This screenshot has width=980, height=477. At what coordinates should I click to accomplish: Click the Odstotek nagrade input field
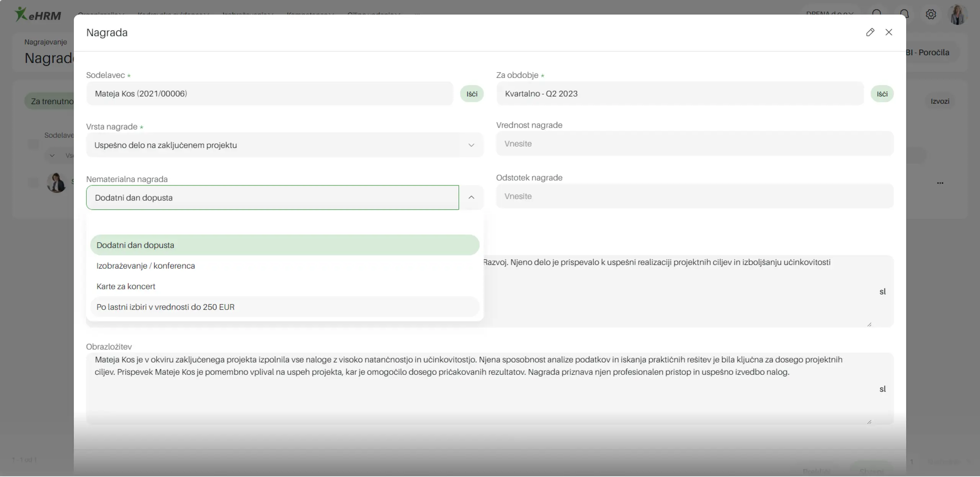(x=694, y=196)
